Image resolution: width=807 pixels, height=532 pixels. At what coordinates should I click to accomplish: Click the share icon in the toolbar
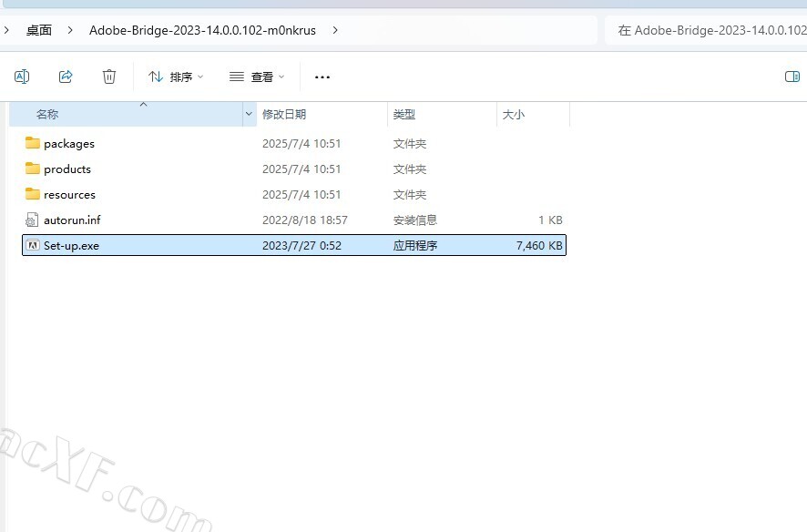click(x=66, y=77)
